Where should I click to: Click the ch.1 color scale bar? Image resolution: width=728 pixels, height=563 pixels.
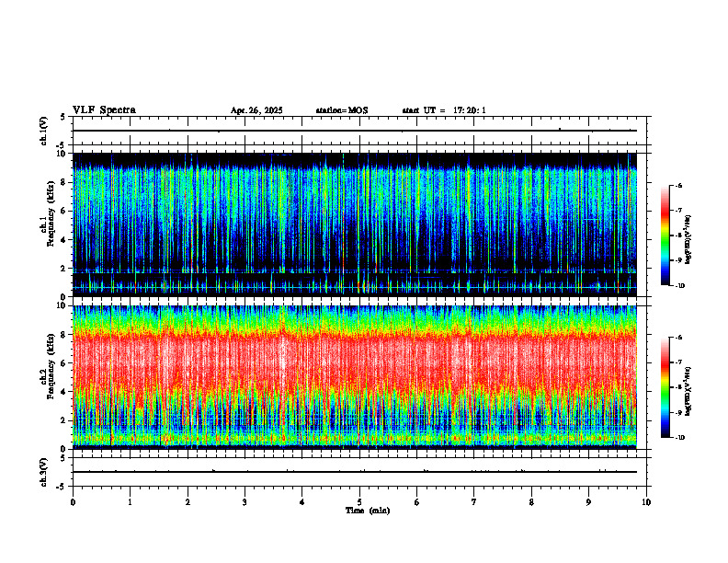(665, 236)
